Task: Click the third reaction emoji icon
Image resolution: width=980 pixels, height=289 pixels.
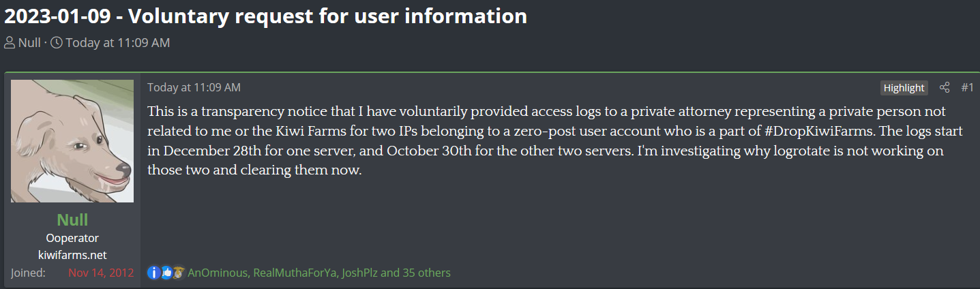Action: (x=178, y=273)
